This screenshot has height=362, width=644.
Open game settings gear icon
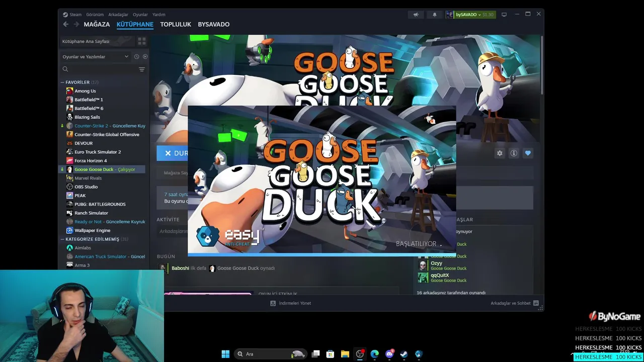(500, 153)
